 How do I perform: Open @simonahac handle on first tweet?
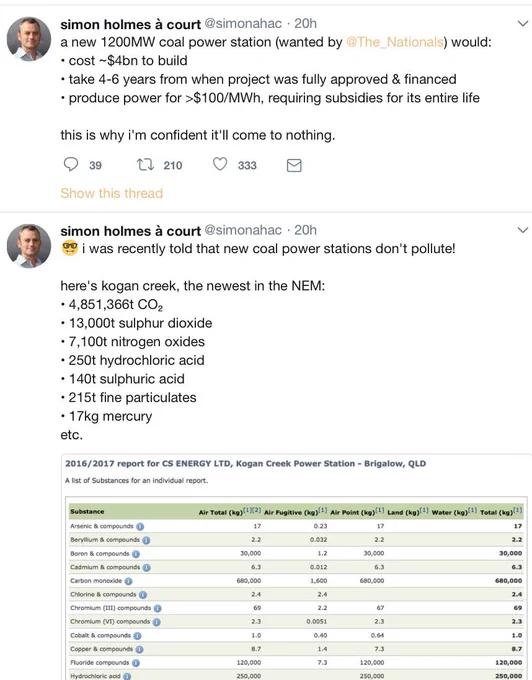[243, 23]
